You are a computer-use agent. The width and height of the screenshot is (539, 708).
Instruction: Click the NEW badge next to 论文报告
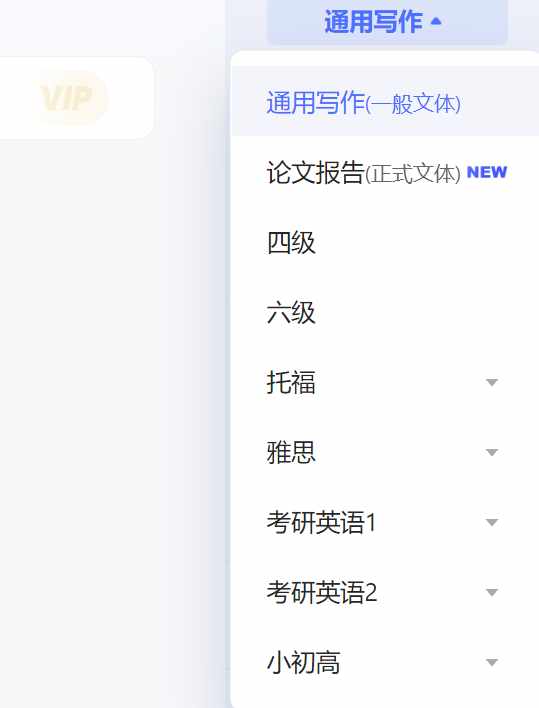coord(487,172)
